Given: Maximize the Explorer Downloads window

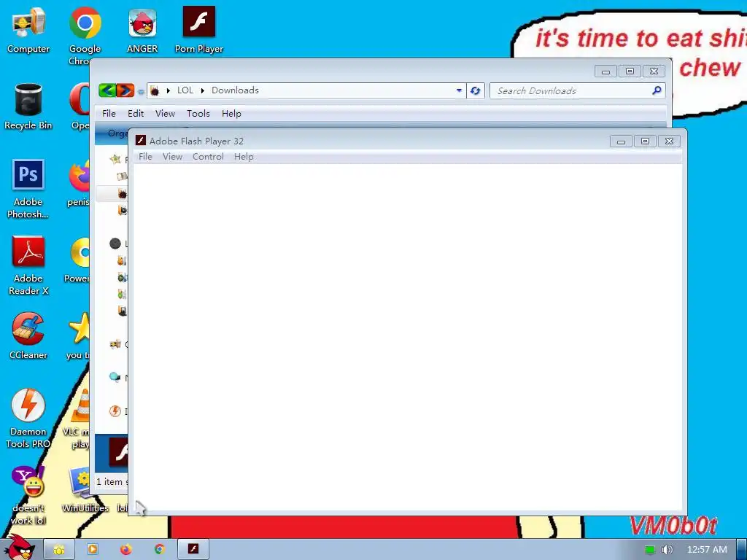Looking at the screenshot, I should coord(630,71).
